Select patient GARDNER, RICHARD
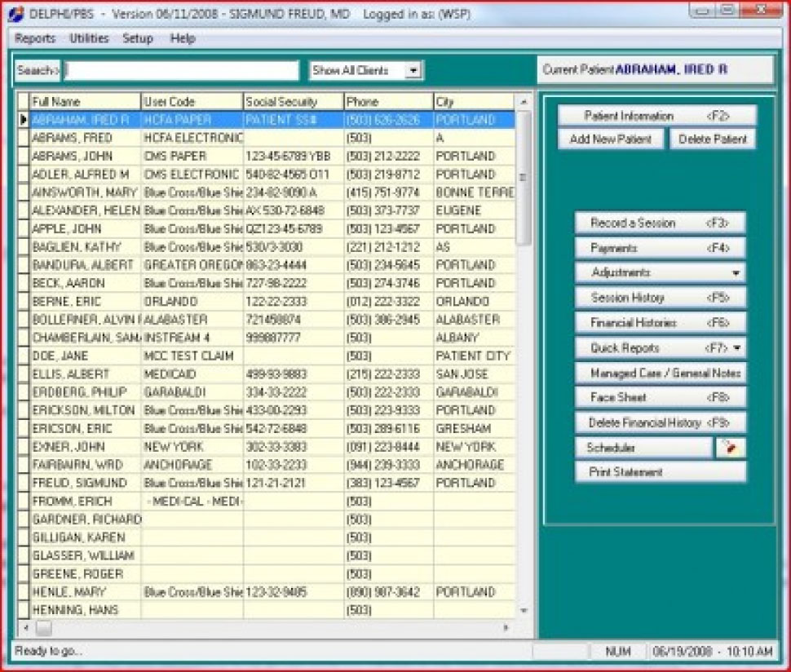 click(x=86, y=519)
